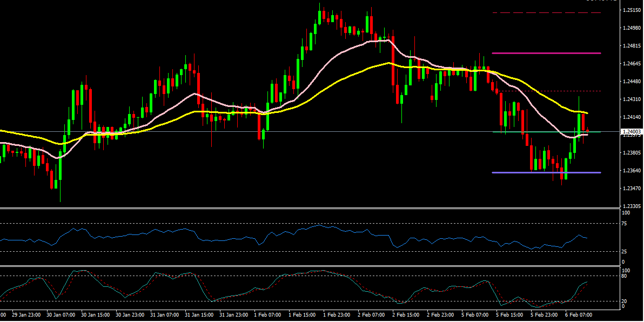Click the stochastic 20 level label
This screenshot has height=322, width=644.
626,301
